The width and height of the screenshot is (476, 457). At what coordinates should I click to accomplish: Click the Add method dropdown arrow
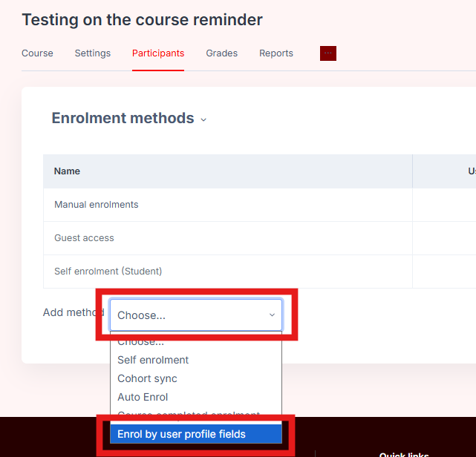(272, 315)
